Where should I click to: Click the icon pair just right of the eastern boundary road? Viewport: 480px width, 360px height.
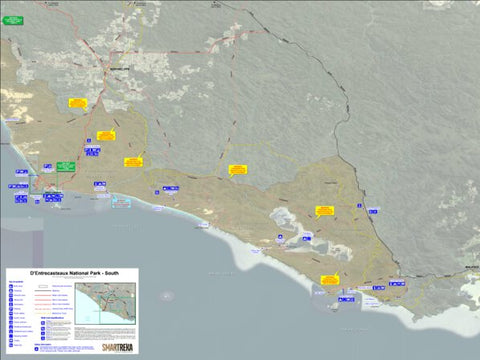tap(373, 211)
